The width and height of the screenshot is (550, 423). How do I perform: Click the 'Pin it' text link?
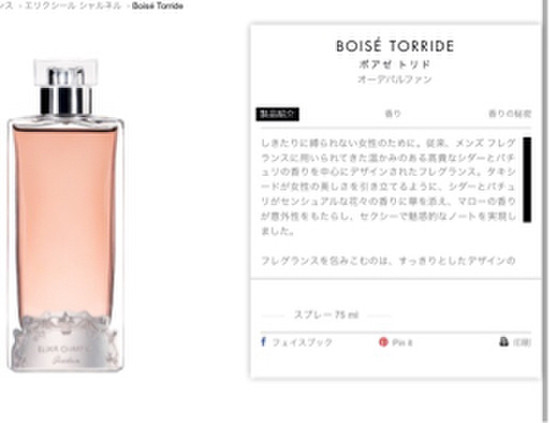pyautogui.click(x=402, y=342)
